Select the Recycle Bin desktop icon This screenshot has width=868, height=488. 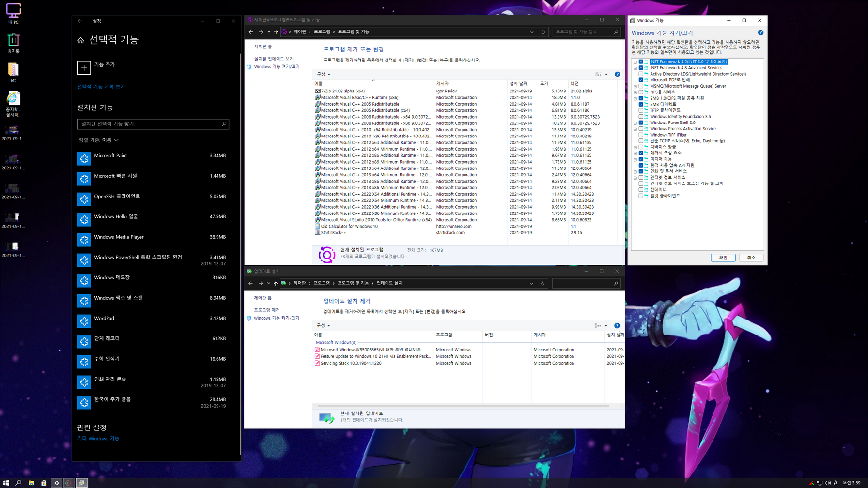point(14,43)
